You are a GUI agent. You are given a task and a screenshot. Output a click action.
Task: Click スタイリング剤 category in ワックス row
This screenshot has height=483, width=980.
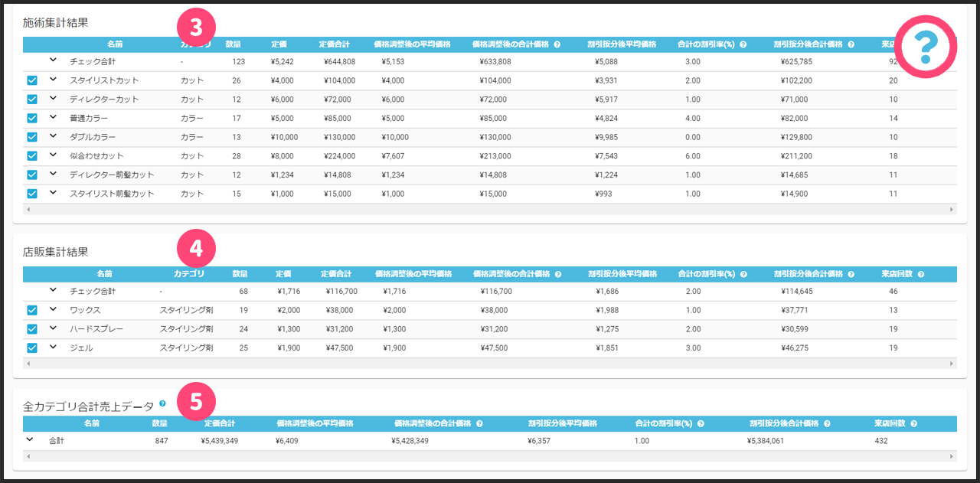point(186,311)
